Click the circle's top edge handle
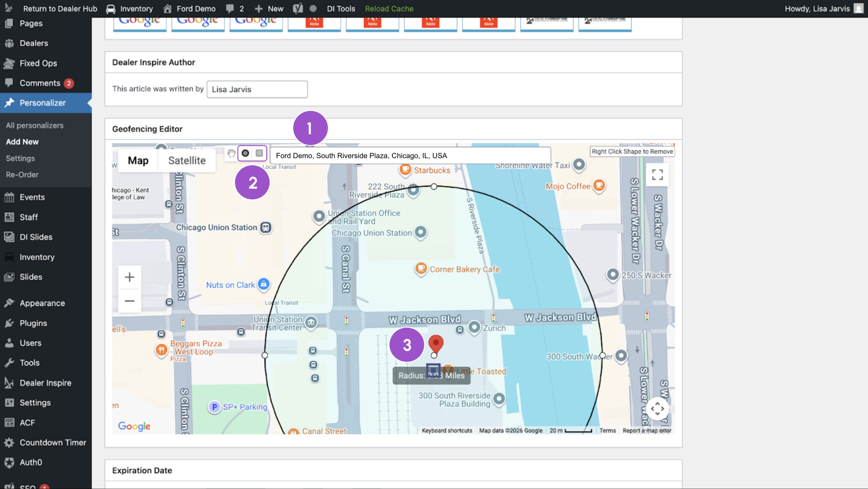Viewport: 868px width, 489px height. [434, 187]
